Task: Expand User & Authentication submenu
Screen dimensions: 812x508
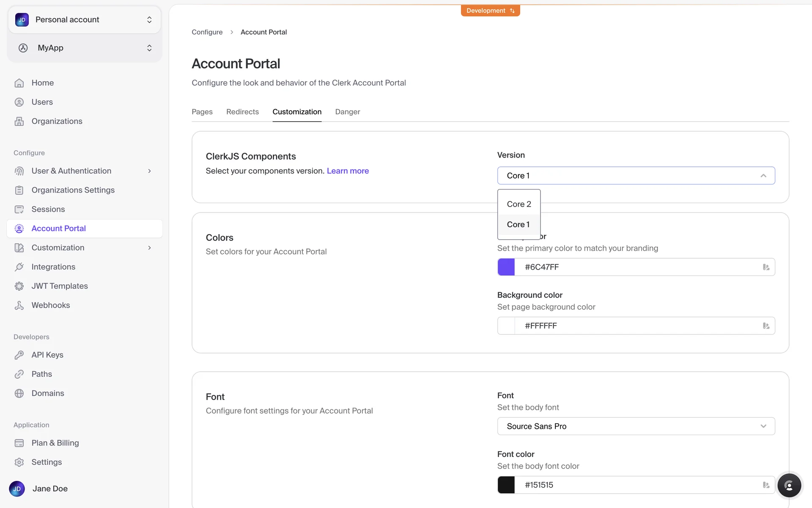Action: [x=149, y=171]
